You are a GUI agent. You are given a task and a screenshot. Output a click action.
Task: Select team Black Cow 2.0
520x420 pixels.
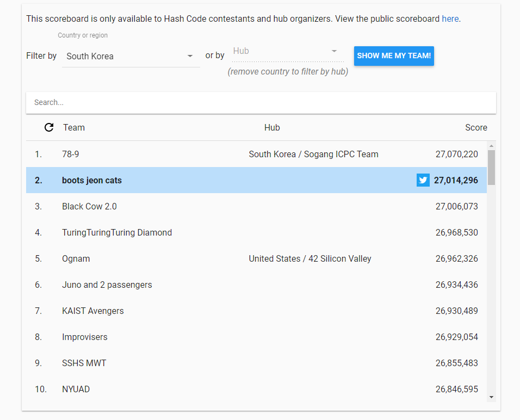[x=89, y=206]
